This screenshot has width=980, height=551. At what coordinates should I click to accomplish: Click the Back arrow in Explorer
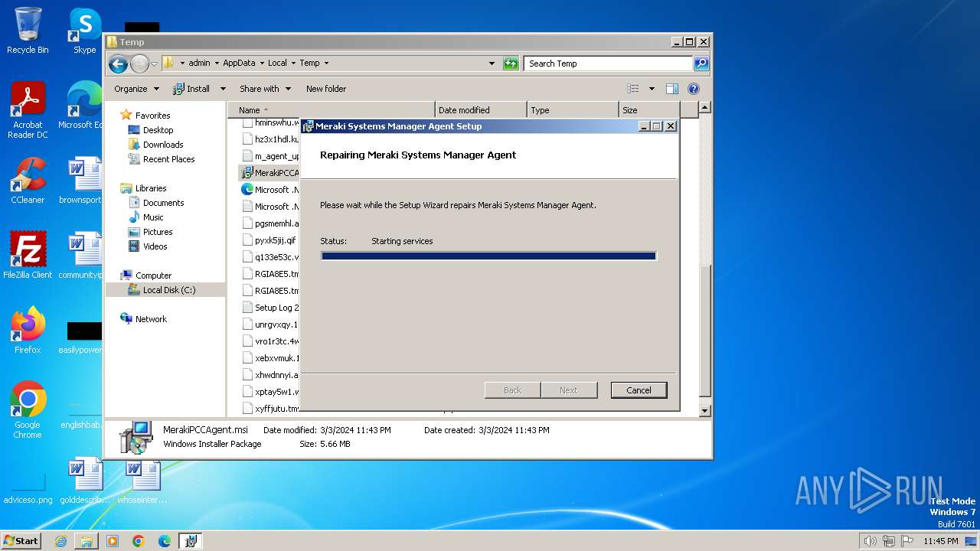[x=118, y=64]
